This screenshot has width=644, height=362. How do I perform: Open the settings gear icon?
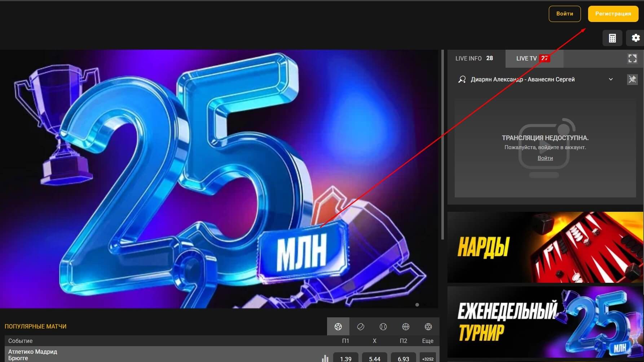pos(635,38)
